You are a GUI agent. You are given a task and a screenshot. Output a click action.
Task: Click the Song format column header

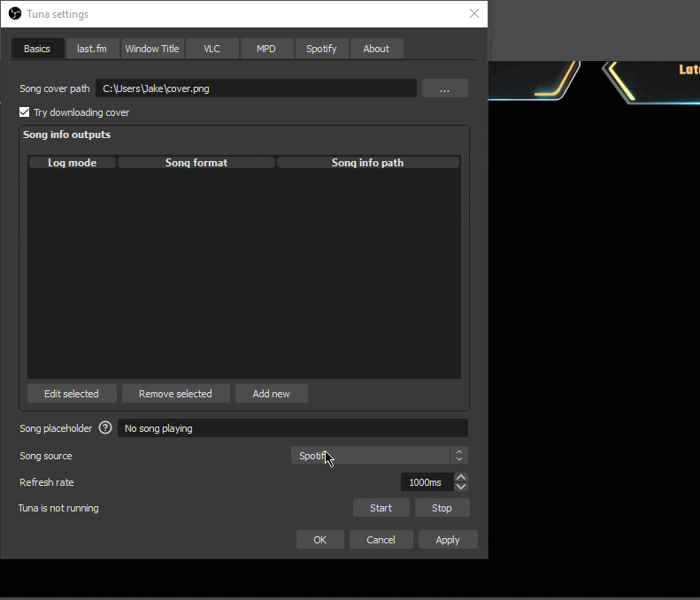coord(196,163)
